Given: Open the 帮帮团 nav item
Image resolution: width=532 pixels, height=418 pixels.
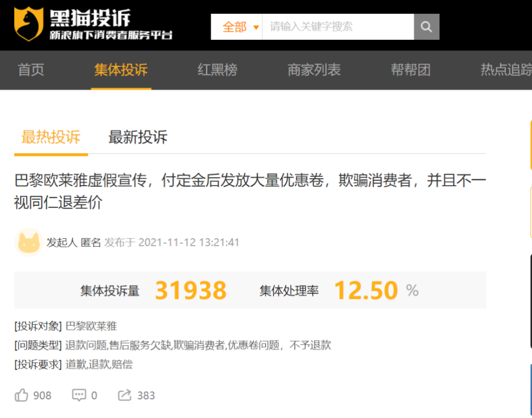Looking at the screenshot, I should (x=411, y=70).
